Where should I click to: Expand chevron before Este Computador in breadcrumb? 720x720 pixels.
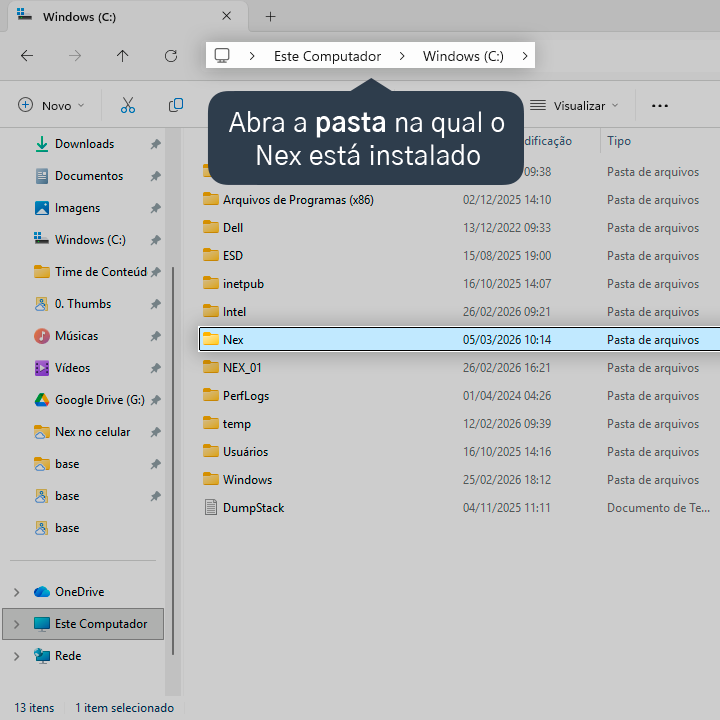252,56
